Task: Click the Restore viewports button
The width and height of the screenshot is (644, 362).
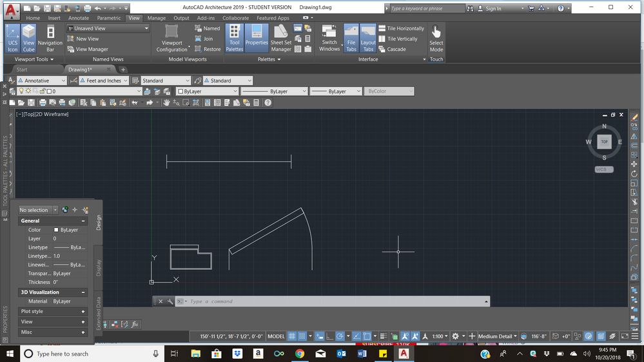Action: tap(208, 49)
